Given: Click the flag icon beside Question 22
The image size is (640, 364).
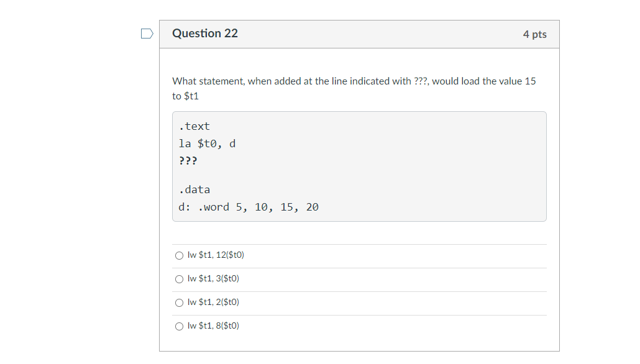Looking at the screenshot, I should point(147,34).
